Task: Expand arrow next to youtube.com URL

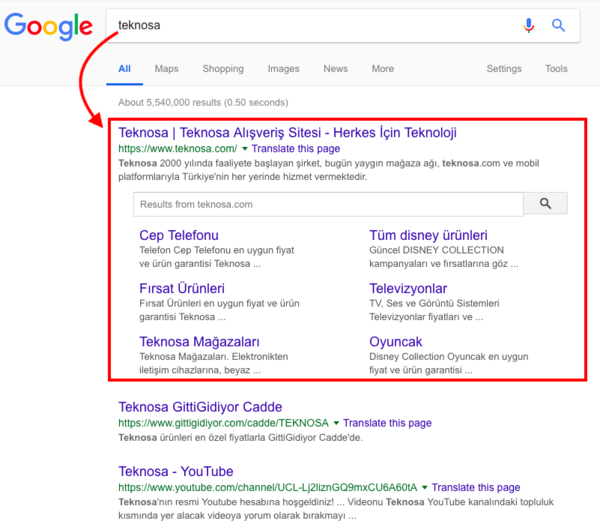Action: pyautogui.click(x=424, y=487)
